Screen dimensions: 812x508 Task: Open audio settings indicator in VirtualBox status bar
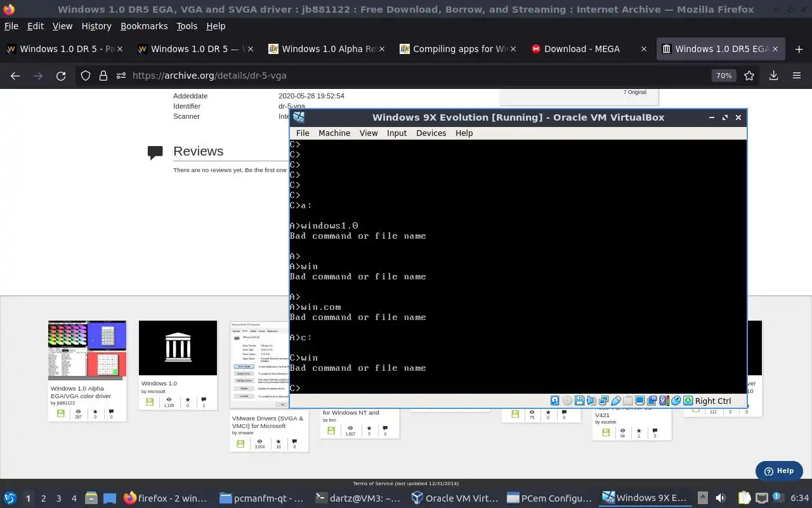pos(591,401)
